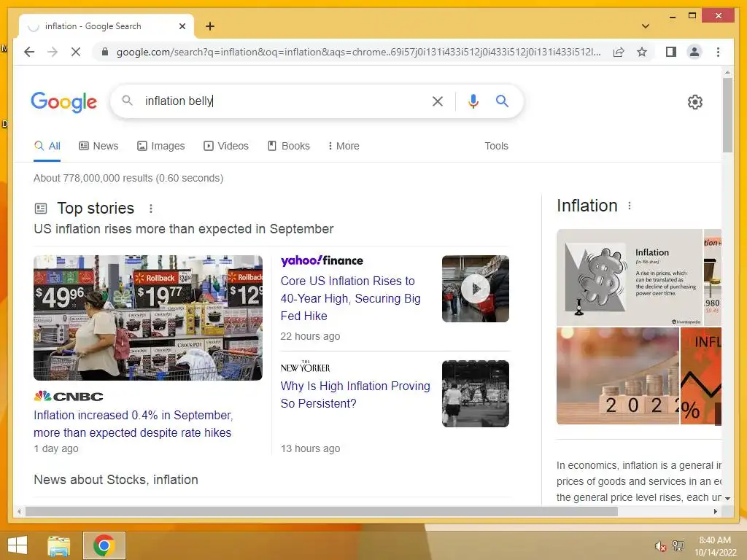Bookmark this page with the star icon
This screenshot has width=747, height=560.
point(642,52)
